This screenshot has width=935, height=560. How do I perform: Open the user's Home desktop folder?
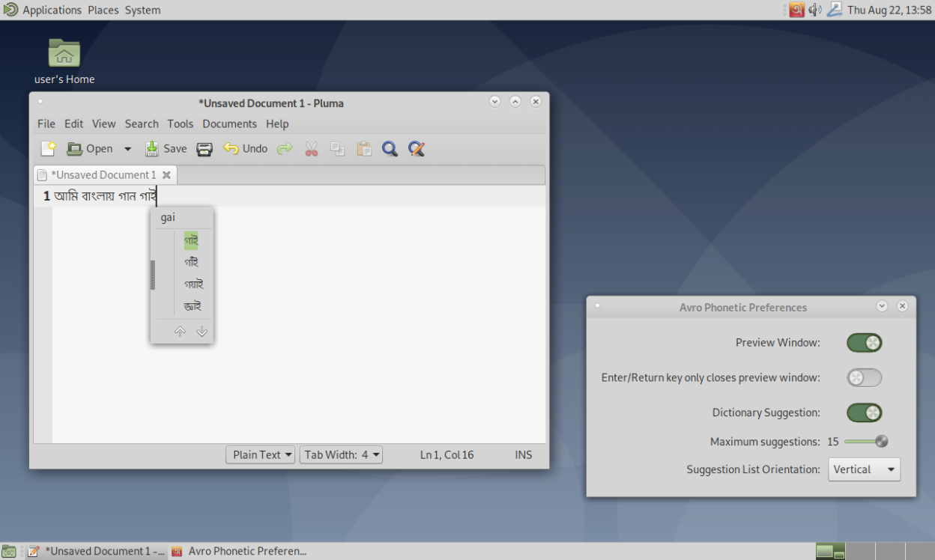[64, 54]
